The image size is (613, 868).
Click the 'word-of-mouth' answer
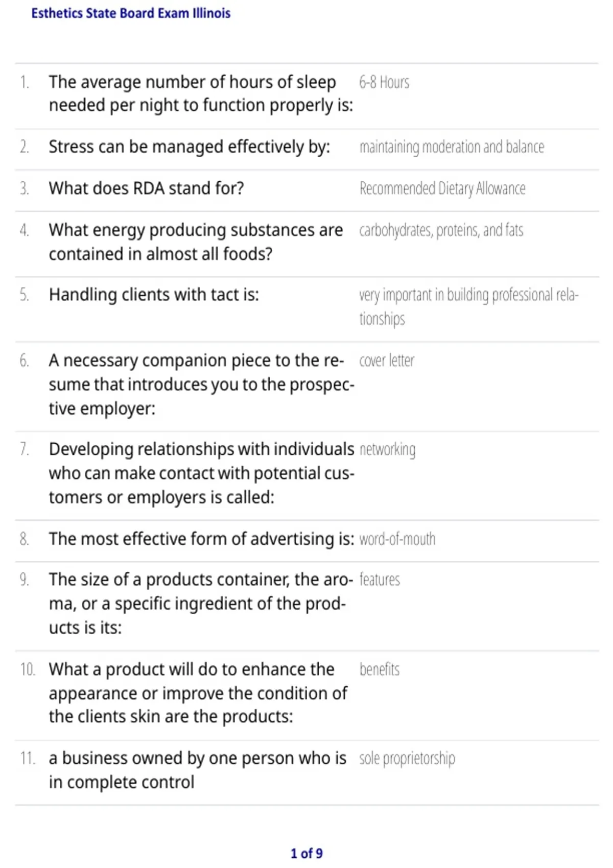click(397, 539)
